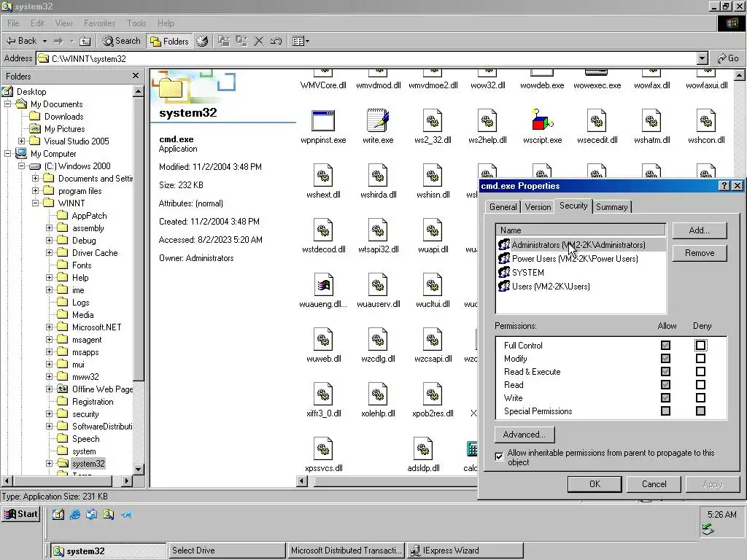
Task: Switch to the Summary tab
Action: [x=612, y=206]
